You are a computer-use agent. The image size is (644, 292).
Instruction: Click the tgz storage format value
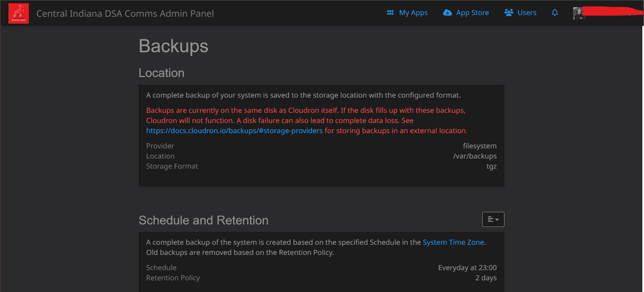(x=491, y=166)
